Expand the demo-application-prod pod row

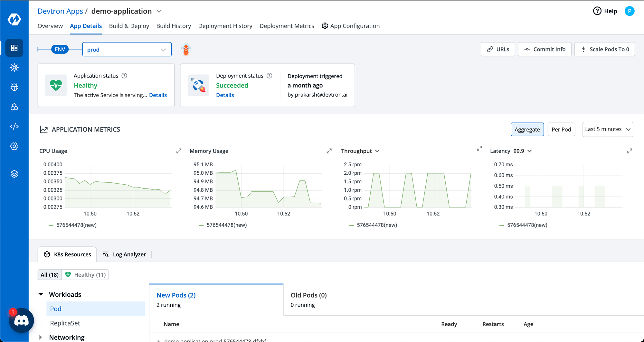coord(158,340)
